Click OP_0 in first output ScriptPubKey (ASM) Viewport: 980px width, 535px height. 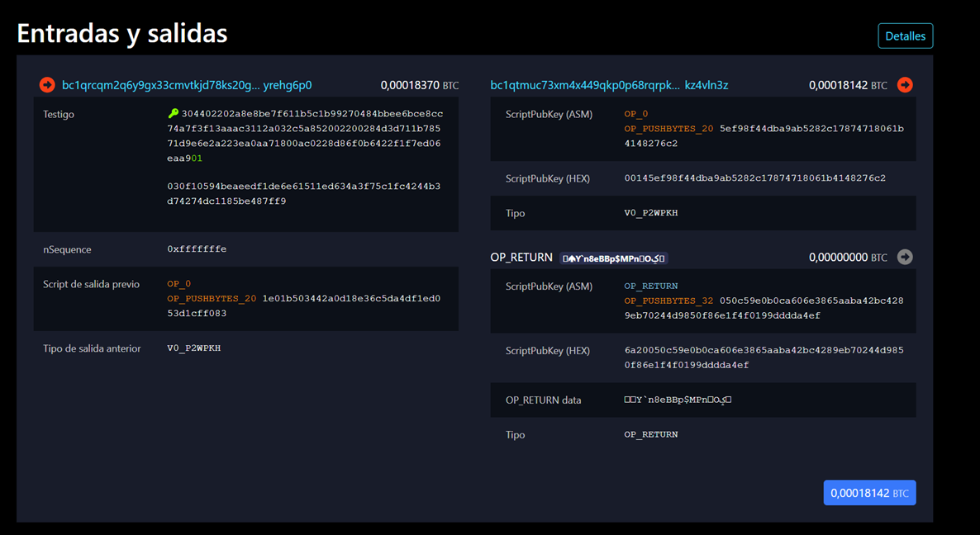[x=636, y=114]
